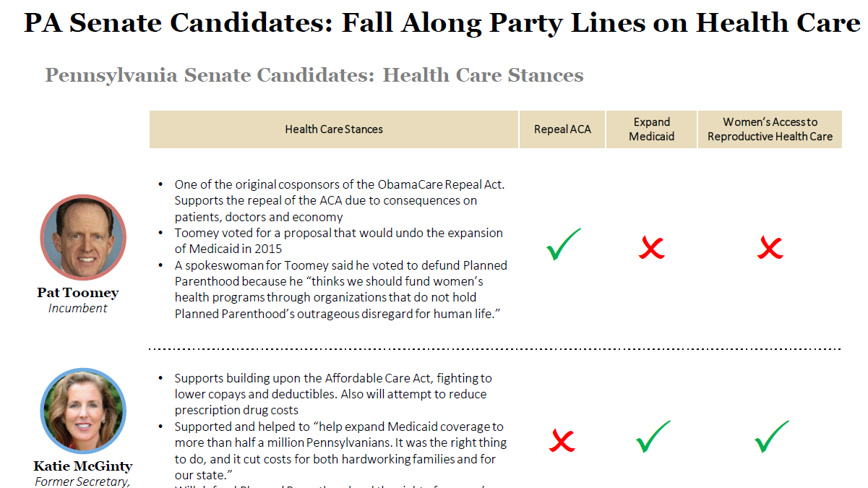Click McGinty's red X under Repeal ACA
This screenshot has height=488, width=868.
562,440
